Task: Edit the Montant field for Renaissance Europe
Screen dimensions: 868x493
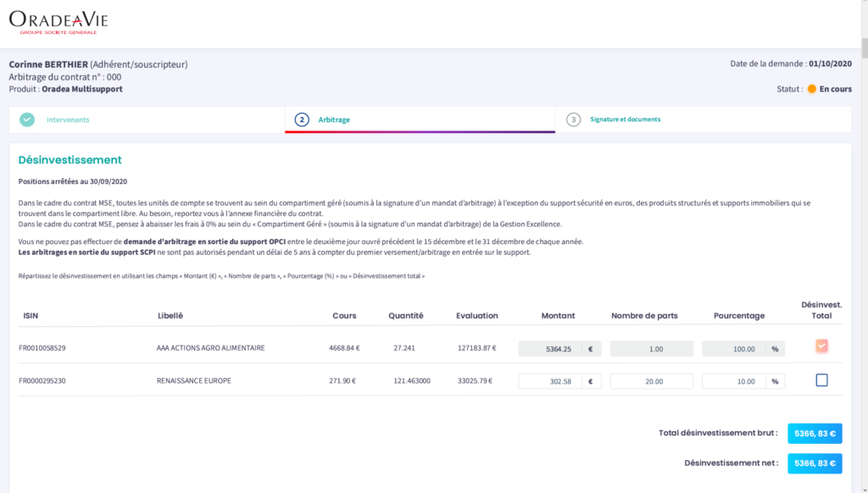Action: (548, 381)
